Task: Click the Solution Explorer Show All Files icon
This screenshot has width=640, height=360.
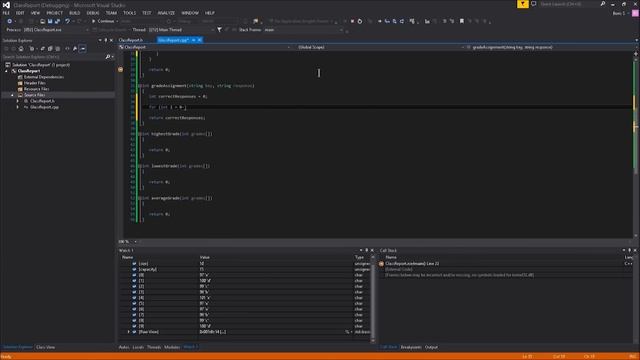Action: tap(58, 49)
